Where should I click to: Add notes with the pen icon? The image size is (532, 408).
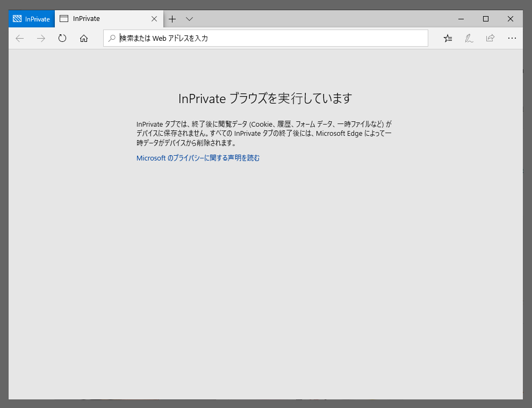coord(469,38)
